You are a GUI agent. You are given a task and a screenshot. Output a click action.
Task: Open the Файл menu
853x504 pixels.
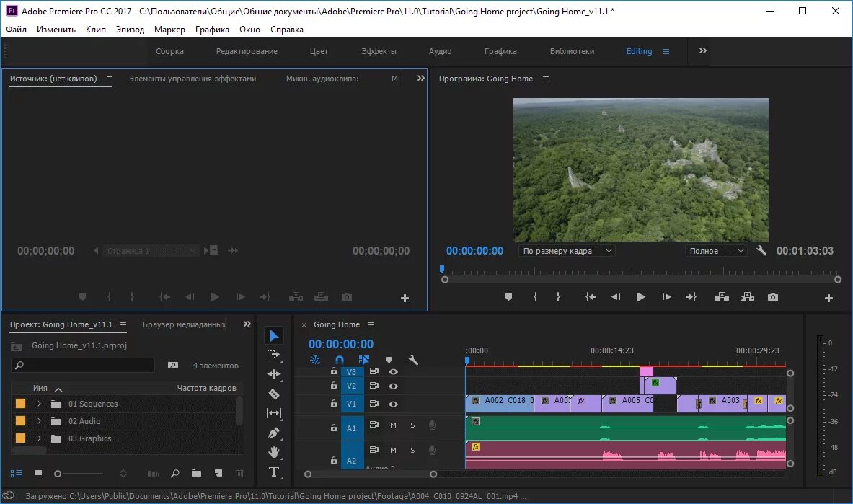16,30
